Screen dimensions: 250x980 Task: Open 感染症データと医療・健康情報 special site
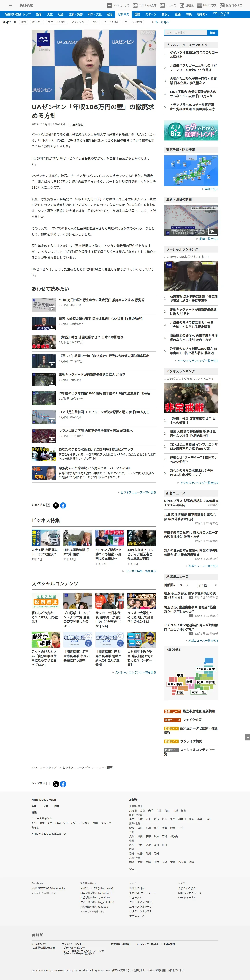191,730
